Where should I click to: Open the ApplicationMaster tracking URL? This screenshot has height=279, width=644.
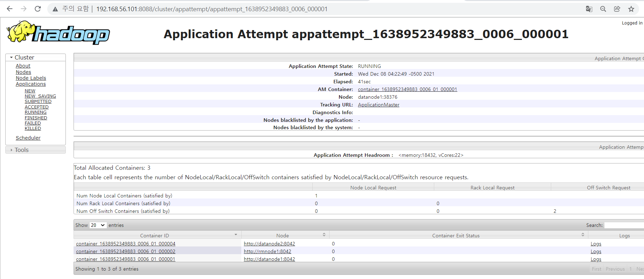coord(379,105)
